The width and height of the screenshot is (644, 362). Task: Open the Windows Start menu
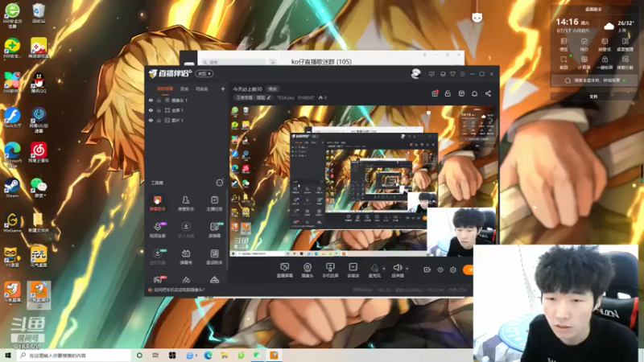click(8, 356)
